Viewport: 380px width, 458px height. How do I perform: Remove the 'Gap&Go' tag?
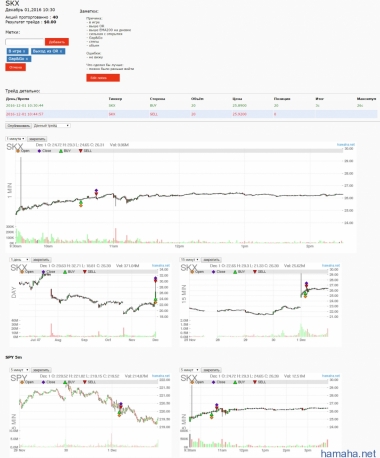(x=27, y=59)
